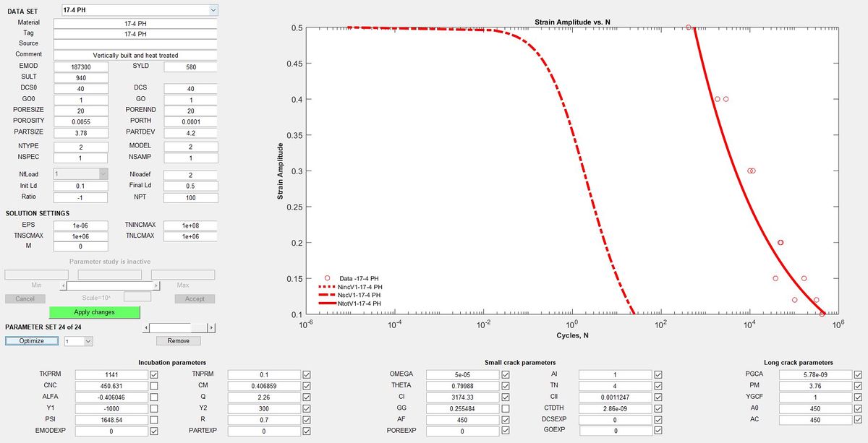Click right arrow of parameter set slider

211,327
